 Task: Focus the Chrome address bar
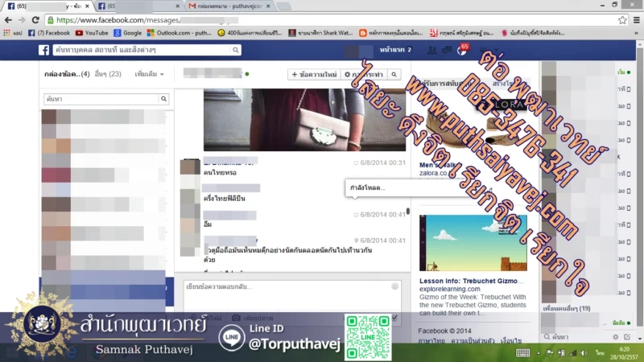(x=332, y=19)
